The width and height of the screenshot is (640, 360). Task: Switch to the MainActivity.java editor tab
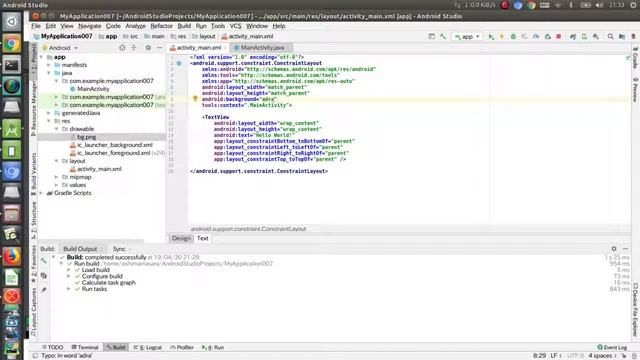click(261, 48)
